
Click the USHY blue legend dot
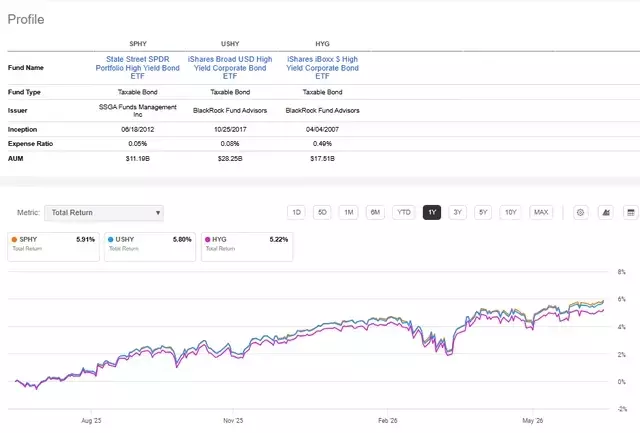coord(111,240)
